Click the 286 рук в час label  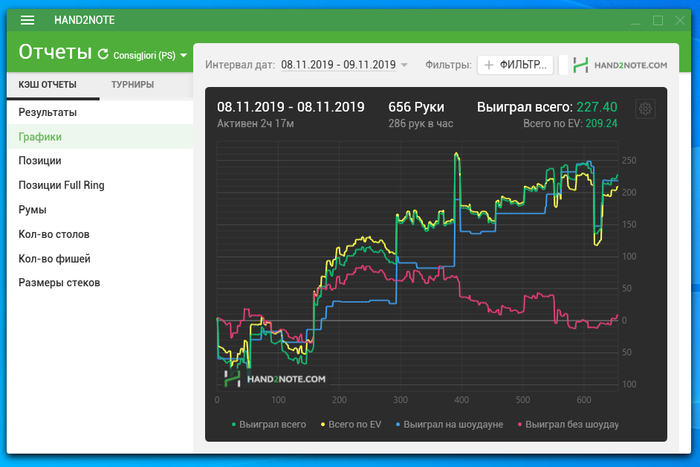[421, 124]
